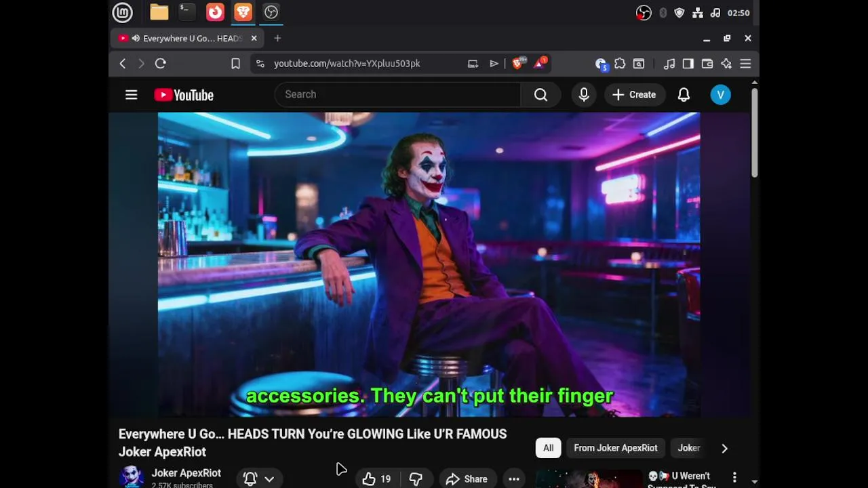Select the All filter chip
Viewport: 868px width, 488px height.
coord(548,448)
